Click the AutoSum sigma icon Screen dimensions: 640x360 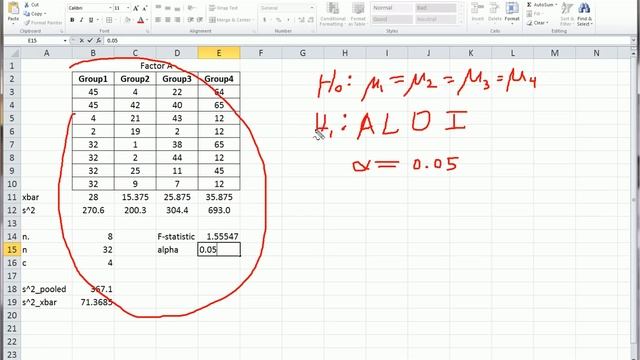529,4
